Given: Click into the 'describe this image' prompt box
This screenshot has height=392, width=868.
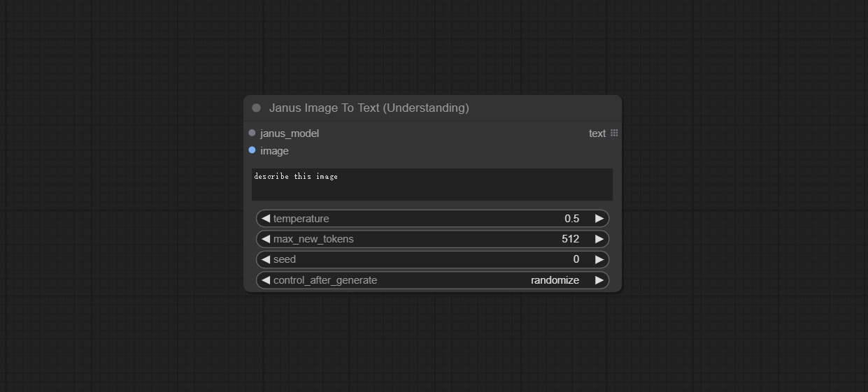Looking at the screenshot, I should click(x=432, y=184).
